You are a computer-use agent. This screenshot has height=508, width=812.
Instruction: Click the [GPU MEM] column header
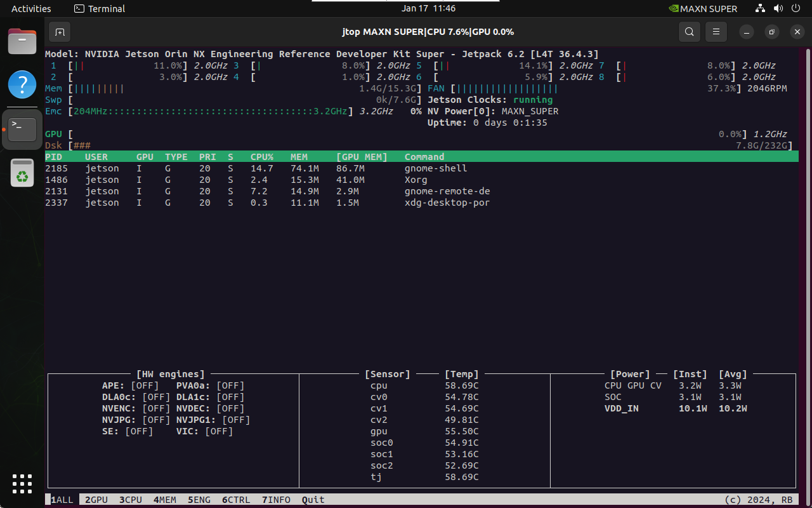pos(362,157)
